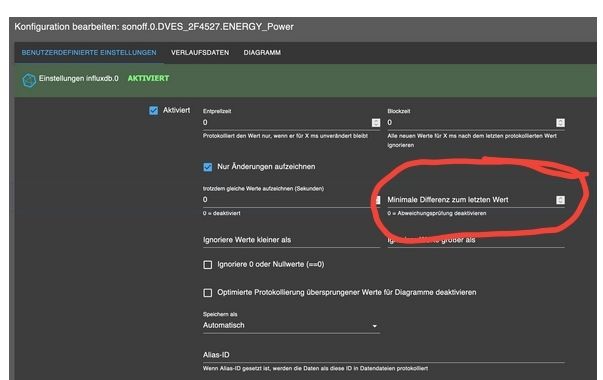
Task: Click the Alias-ID helper description text
Action: pyautogui.click(x=315, y=368)
